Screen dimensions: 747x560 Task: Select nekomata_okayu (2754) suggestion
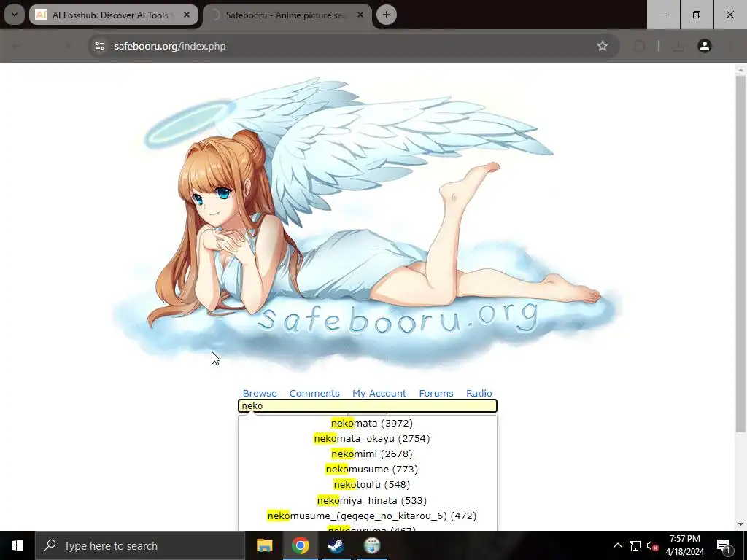(371, 438)
